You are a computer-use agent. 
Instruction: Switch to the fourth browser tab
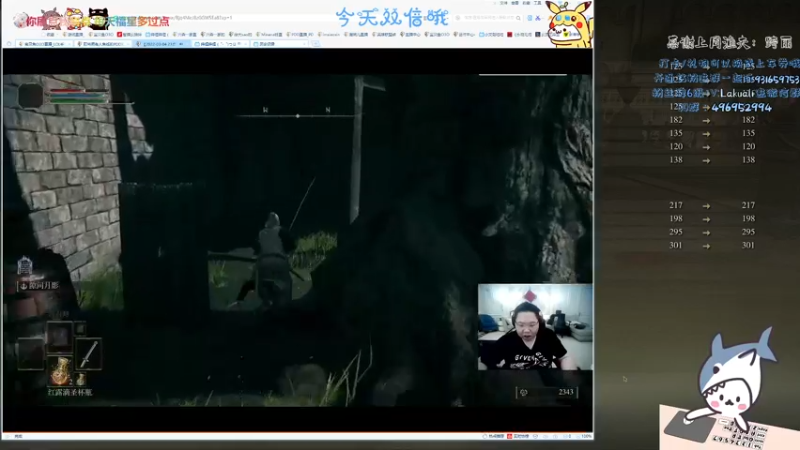tap(221, 44)
